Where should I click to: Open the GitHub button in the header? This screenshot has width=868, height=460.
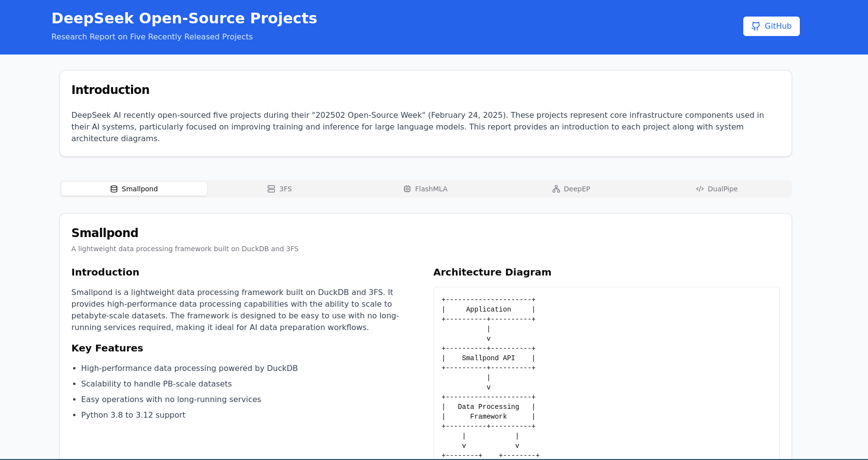771,26
